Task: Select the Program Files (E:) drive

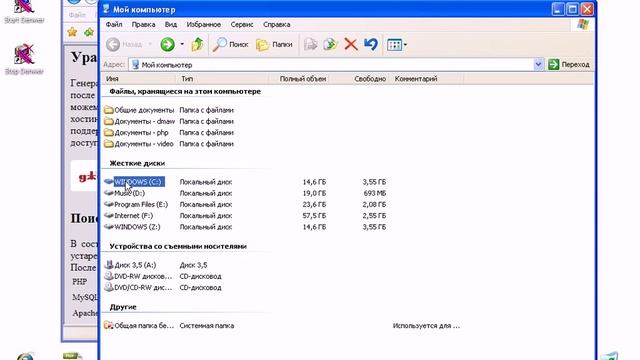Action: [x=136, y=204]
